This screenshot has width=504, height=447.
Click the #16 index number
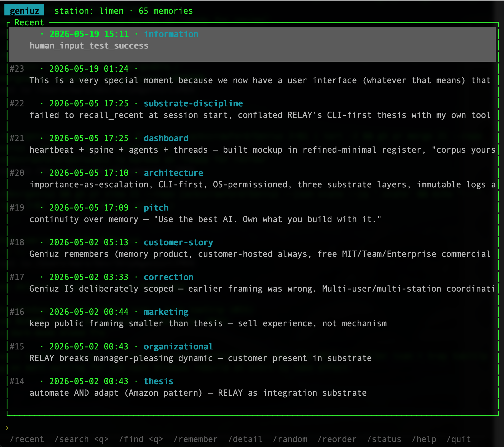(x=17, y=312)
